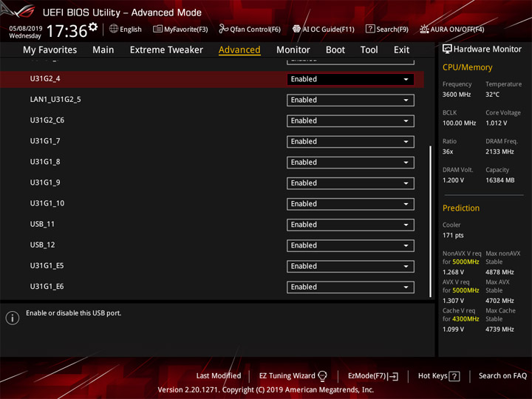Screen dimensions: 532x399
Task: Launch Qfan Control(F6)
Action: [x=255, y=29]
